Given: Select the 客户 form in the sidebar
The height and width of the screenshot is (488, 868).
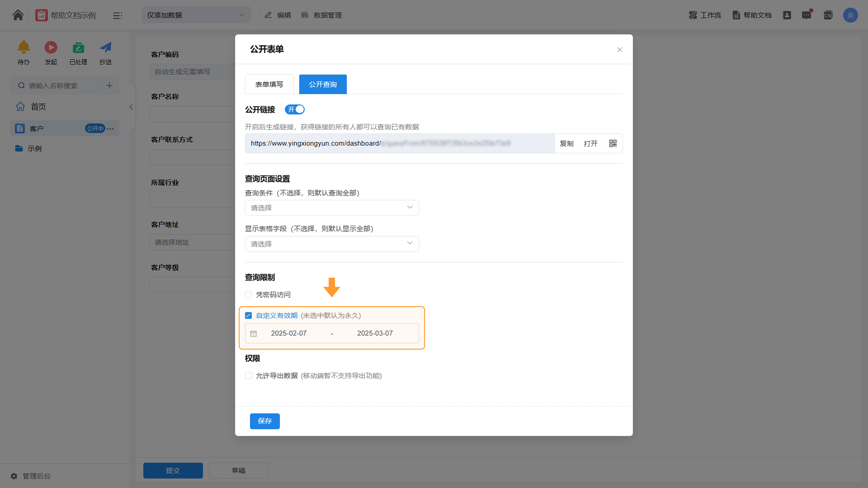Looking at the screenshot, I should 65,128.
